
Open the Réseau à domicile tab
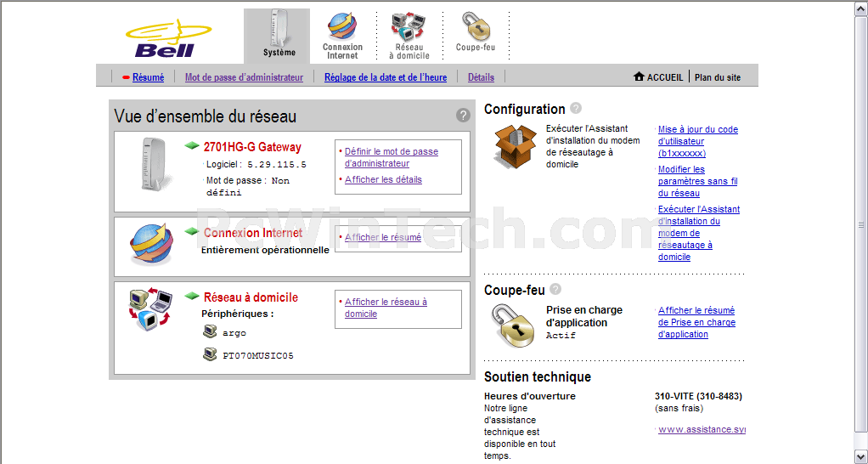409,36
